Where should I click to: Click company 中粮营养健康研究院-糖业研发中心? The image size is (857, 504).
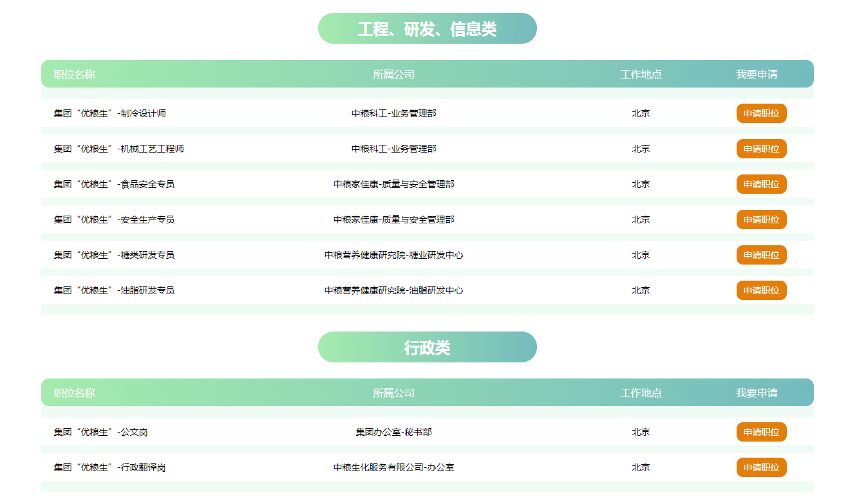tap(394, 255)
